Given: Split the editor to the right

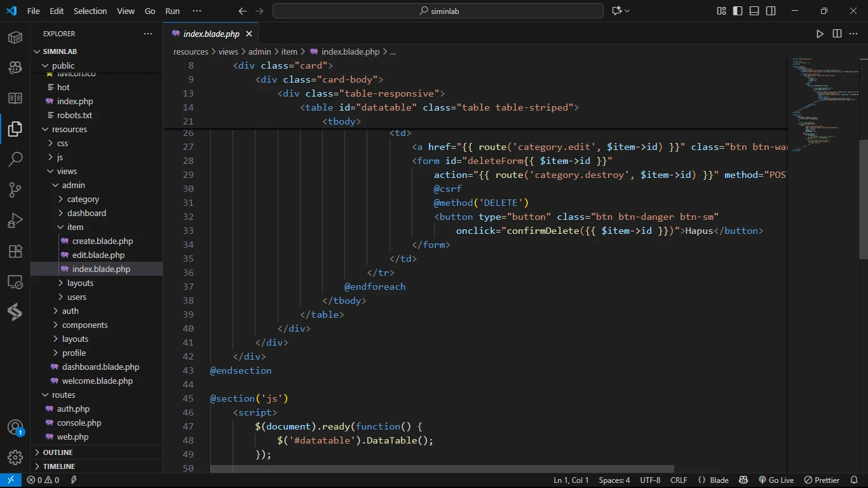Looking at the screenshot, I should [837, 34].
